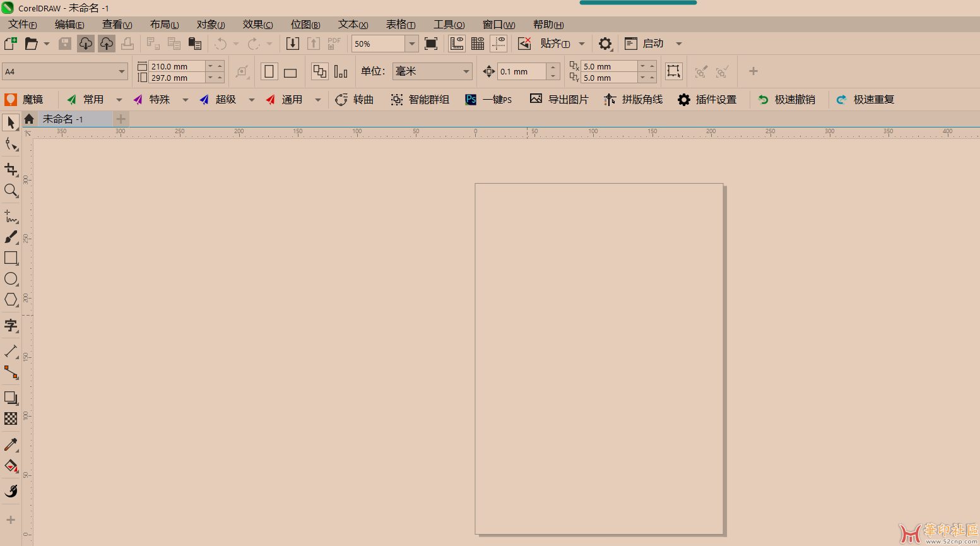This screenshot has width=980, height=546.
Task: Toggle show guidelines
Action: click(x=499, y=44)
